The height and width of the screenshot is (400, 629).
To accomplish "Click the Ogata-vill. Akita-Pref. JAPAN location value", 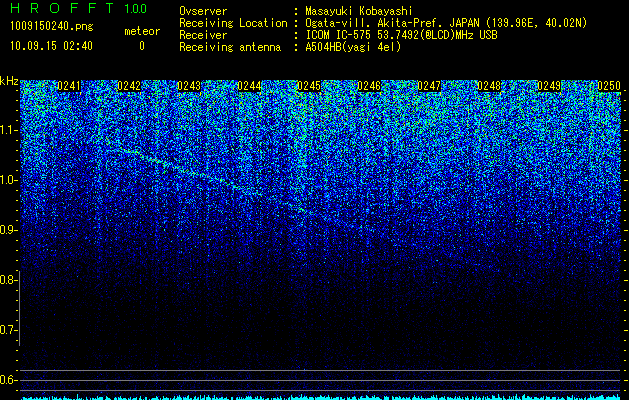I will (446, 23).
